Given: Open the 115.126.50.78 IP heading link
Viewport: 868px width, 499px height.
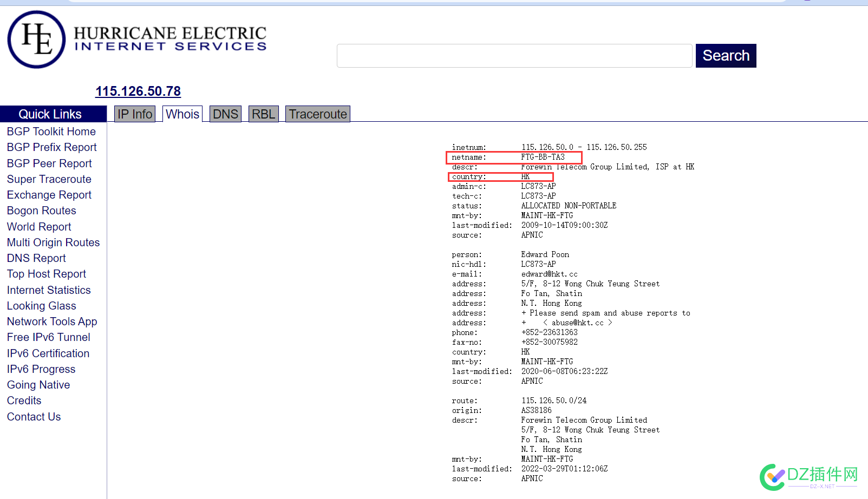Looking at the screenshot, I should (x=138, y=91).
